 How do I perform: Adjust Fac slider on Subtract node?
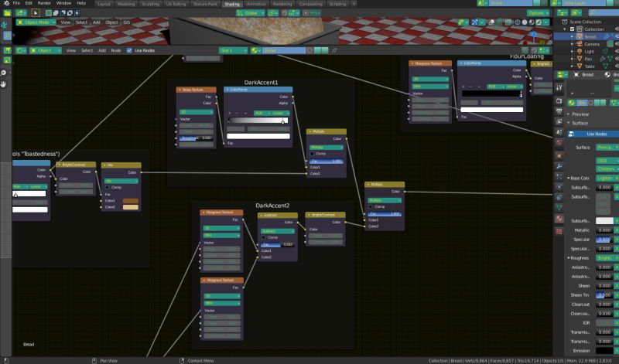tap(278, 244)
